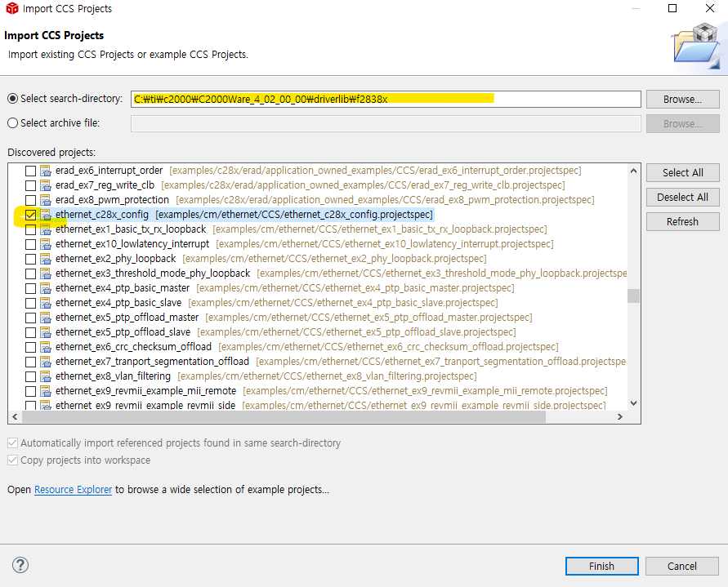Screen dimensions: 728x587
Task: Click the project list scroll up arrow
Action: tap(633, 171)
